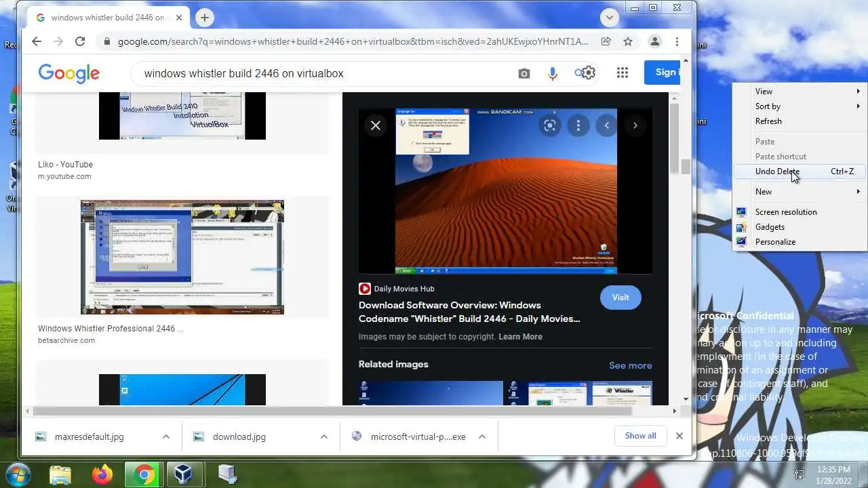Show previous image in preview
Viewport: 868px width, 488px height.
(x=607, y=125)
